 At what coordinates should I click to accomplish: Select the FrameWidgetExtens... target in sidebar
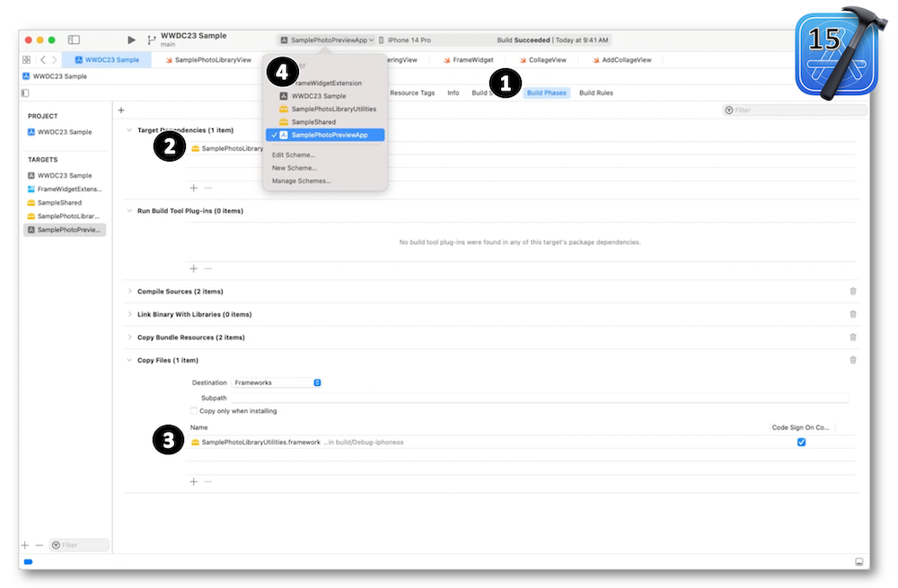(x=65, y=189)
